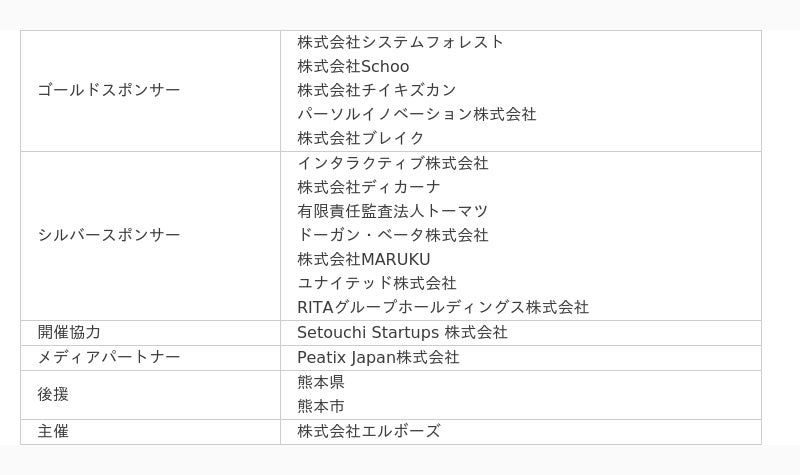The height and width of the screenshot is (475, 800).
Task: Click the ゴールドスポンサー row label
Action: (109, 90)
